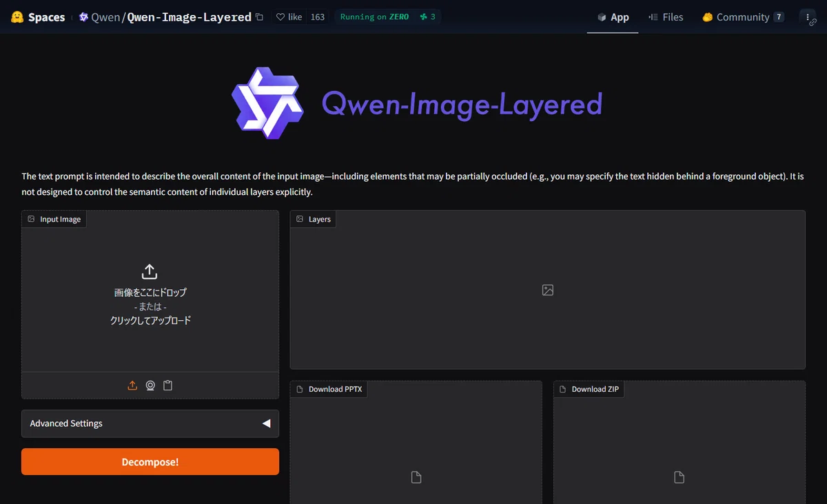Select the webcam source icon
This screenshot has height=504, width=827.
(x=150, y=386)
